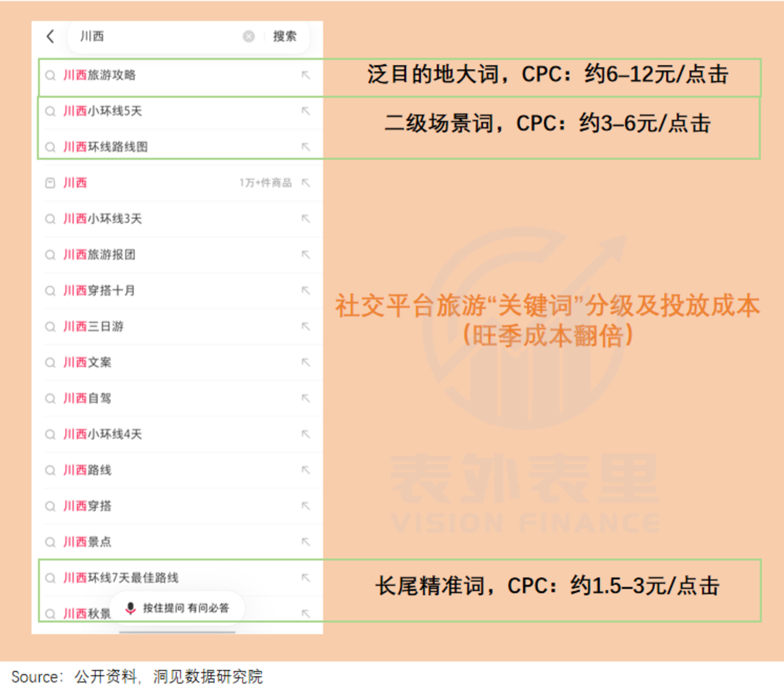
Task: Select the 川西三日游 suggestion
Action: tap(178, 327)
